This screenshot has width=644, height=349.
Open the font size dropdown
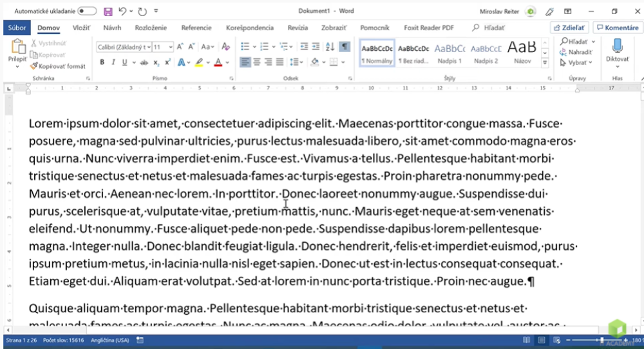pos(171,47)
